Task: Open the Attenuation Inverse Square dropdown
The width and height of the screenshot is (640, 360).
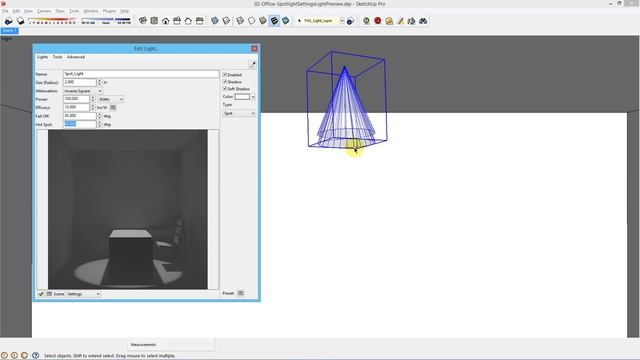Action: click(83, 91)
